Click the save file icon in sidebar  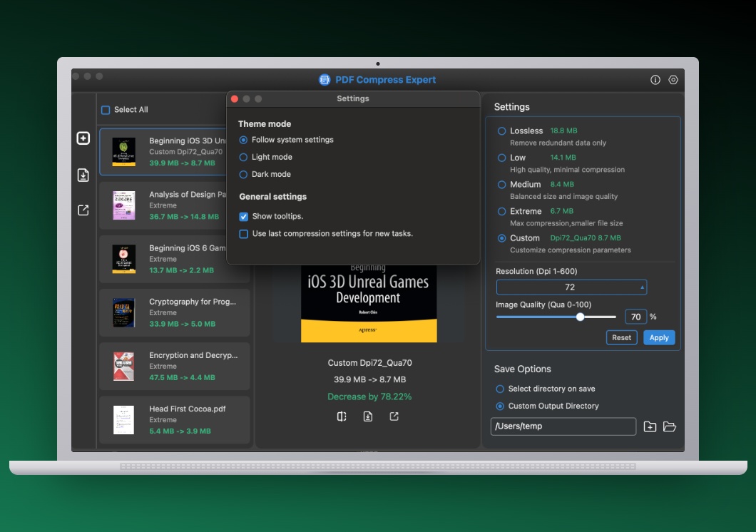(x=83, y=175)
